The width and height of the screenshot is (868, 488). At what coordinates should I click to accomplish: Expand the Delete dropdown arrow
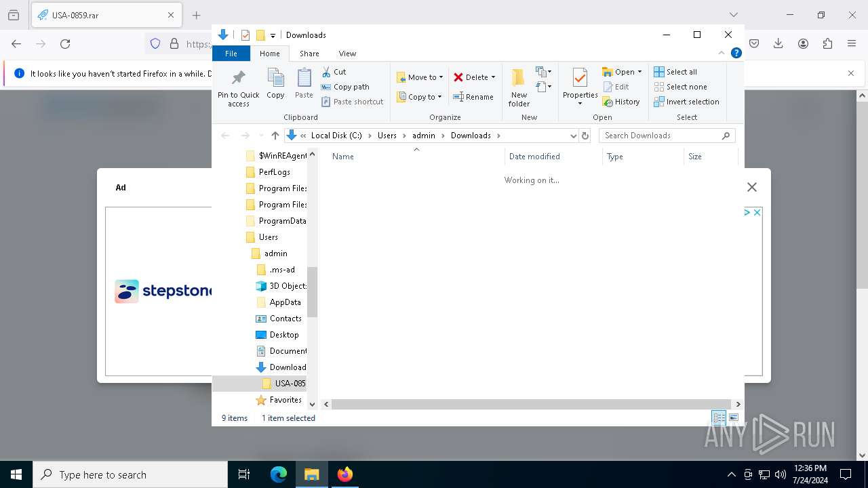[x=493, y=77]
